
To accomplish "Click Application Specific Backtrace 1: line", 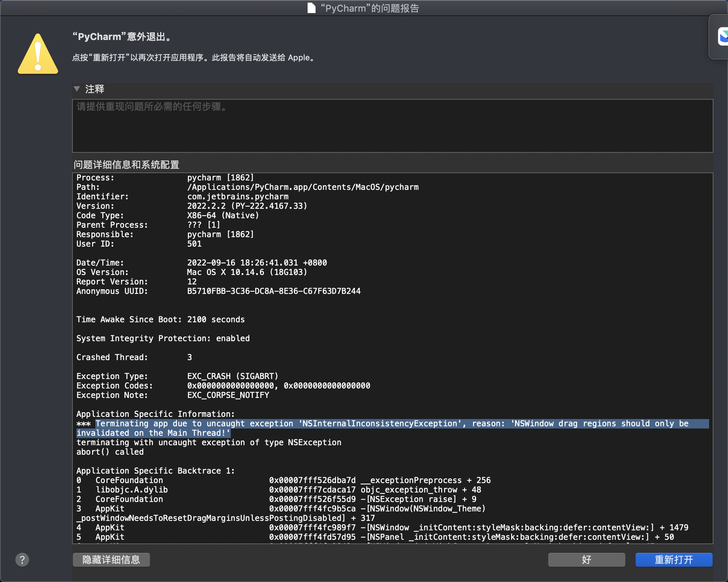I will click(x=155, y=471).
